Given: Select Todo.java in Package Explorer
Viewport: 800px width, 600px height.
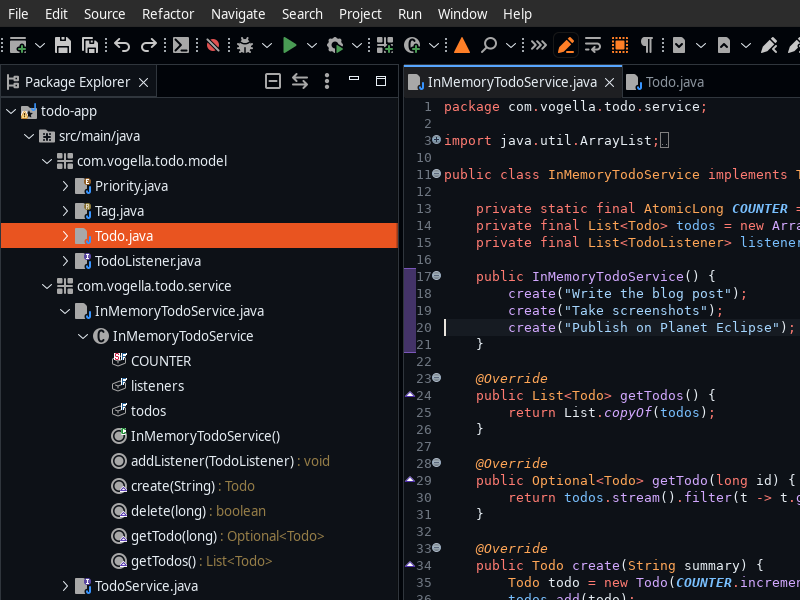Looking at the screenshot, I should click(199, 236).
